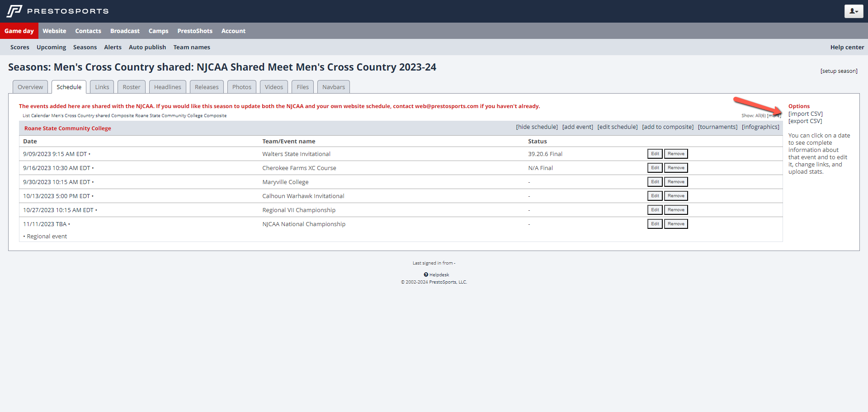Open the setup season link
868x412 pixels.
tap(839, 71)
